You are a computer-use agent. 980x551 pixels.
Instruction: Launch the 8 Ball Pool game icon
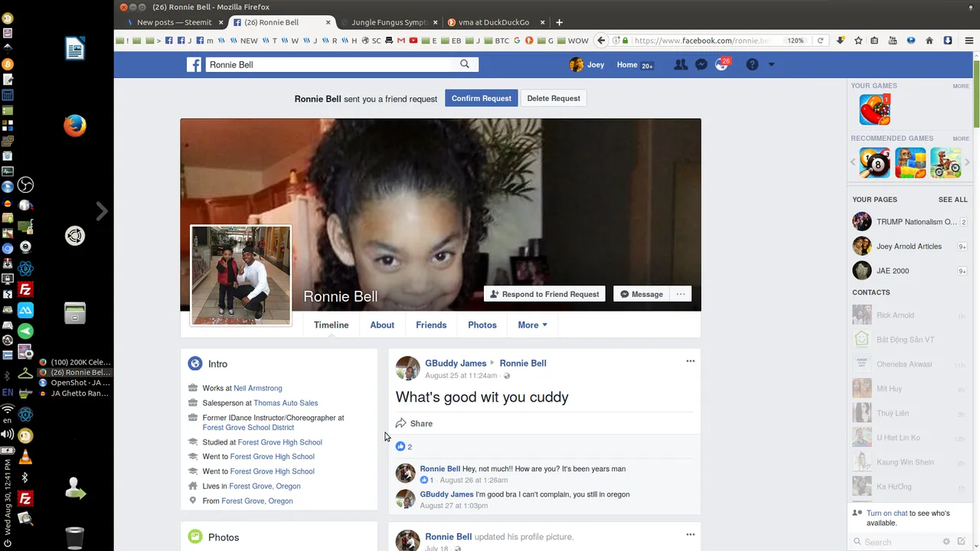point(874,163)
